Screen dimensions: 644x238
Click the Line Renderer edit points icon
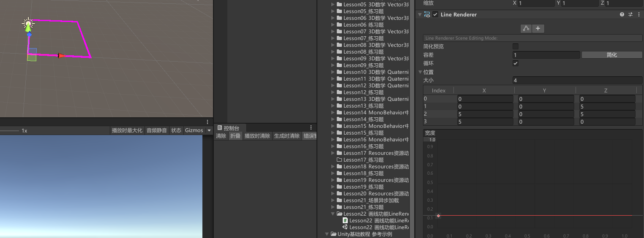526,28
